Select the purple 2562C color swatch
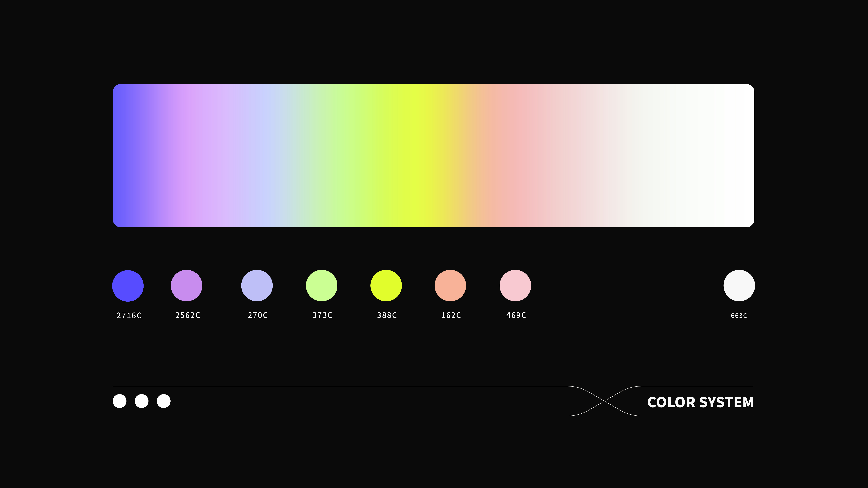Screen dimensions: 868x488 [x=187, y=286]
